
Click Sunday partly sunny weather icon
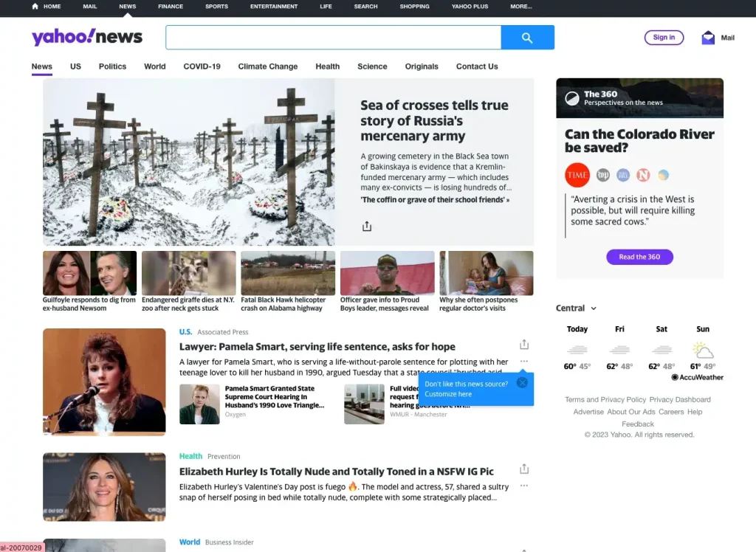(703, 350)
